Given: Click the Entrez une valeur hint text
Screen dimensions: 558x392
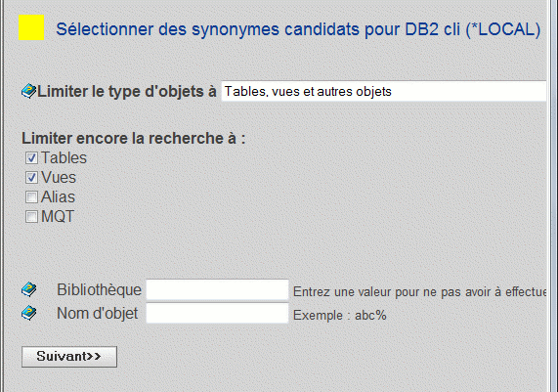Looking at the screenshot, I should pyautogui.click(x=419, y=292).
